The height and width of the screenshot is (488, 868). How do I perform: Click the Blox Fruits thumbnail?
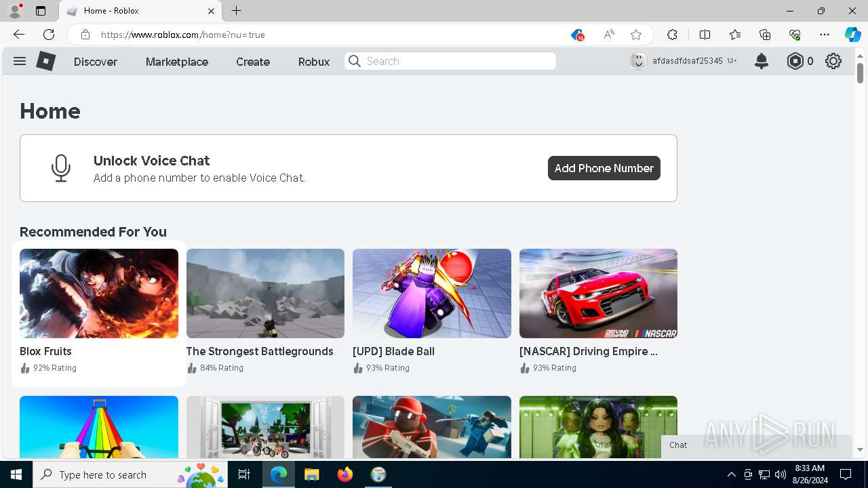99,293
